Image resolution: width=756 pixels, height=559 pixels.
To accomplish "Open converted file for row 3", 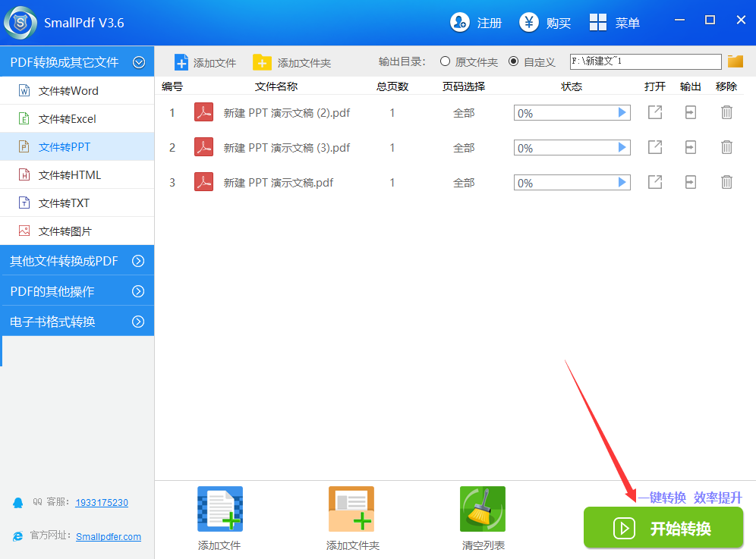I will tap(655, 182).
